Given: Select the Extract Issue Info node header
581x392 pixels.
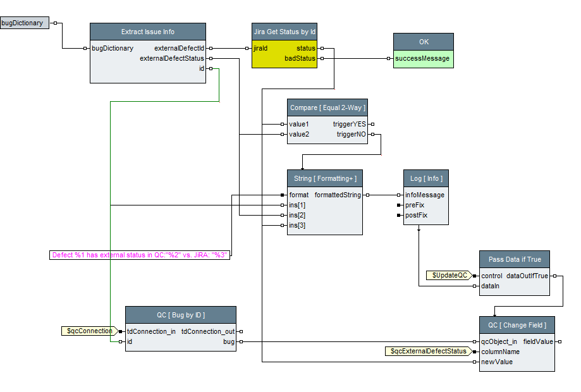Looking at the screenshot, I should click(147, 32).
